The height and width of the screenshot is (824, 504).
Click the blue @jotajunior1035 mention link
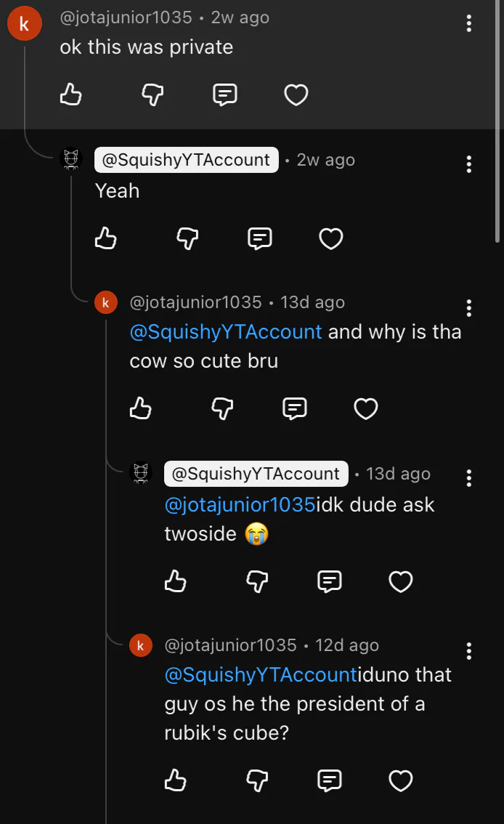tap(240, 504)
